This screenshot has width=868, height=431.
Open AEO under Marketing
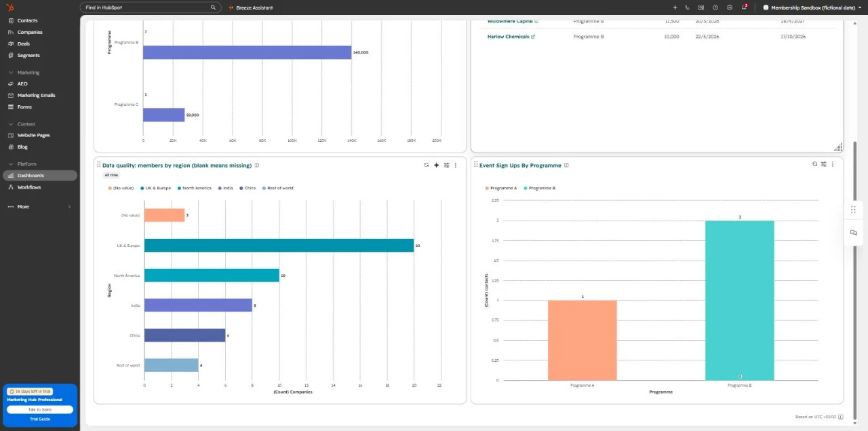point(22,83)
